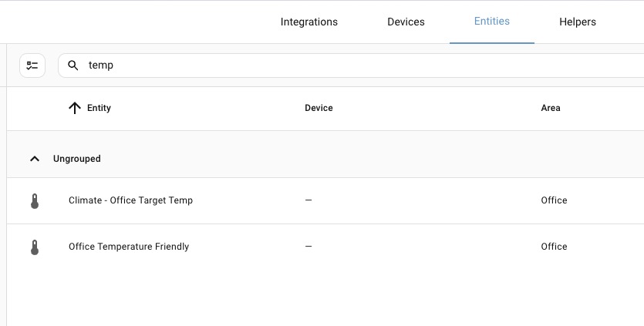Collapse the Ungrouped section chevron
The height and width of the screenshot is (326, 644).
35,159
